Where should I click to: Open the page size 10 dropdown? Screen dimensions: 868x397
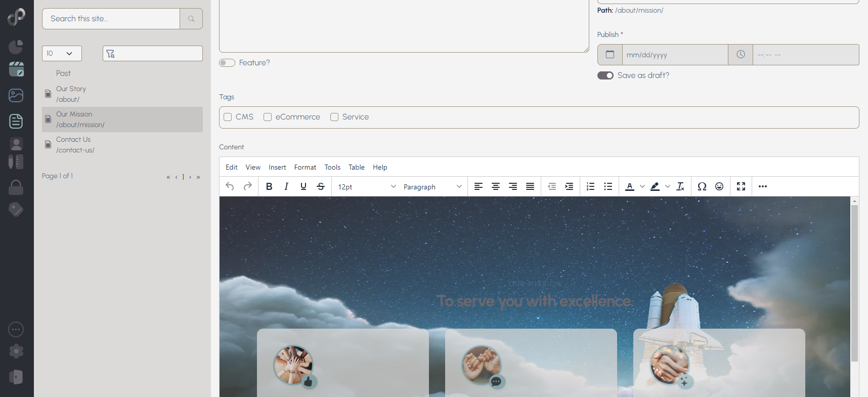pyautogui.click(x=62, y=53)
